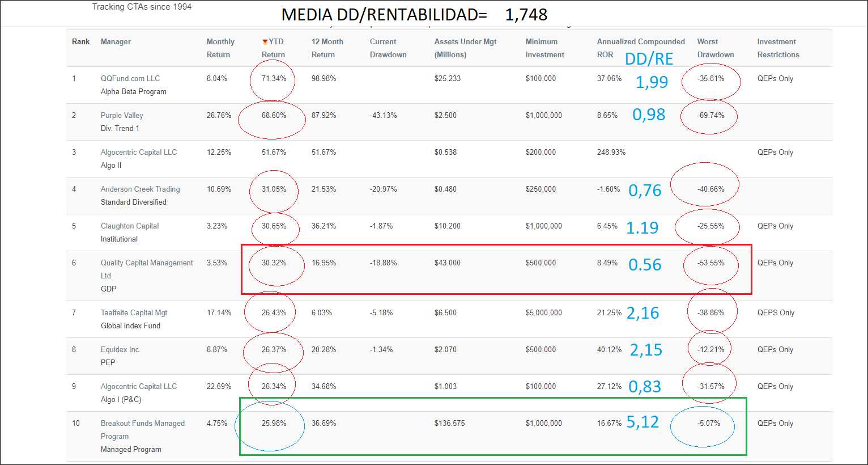Click the 26.76% monthly return value

pos(219,116)
